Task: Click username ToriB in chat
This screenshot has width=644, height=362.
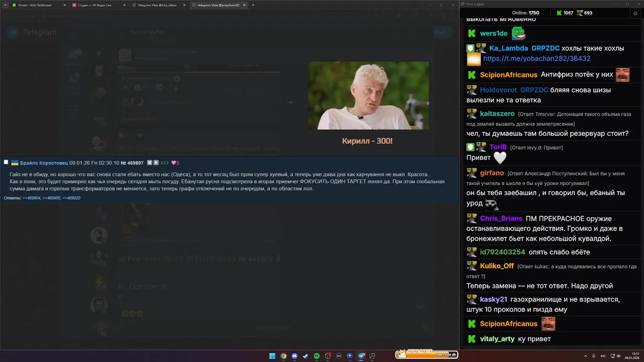Action: coord(498,147)
